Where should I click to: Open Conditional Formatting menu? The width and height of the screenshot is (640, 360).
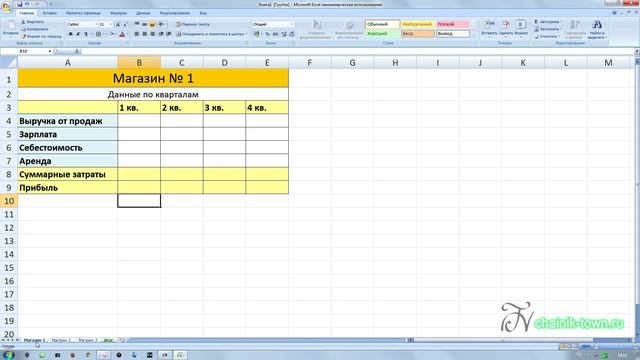coord(316,30)
